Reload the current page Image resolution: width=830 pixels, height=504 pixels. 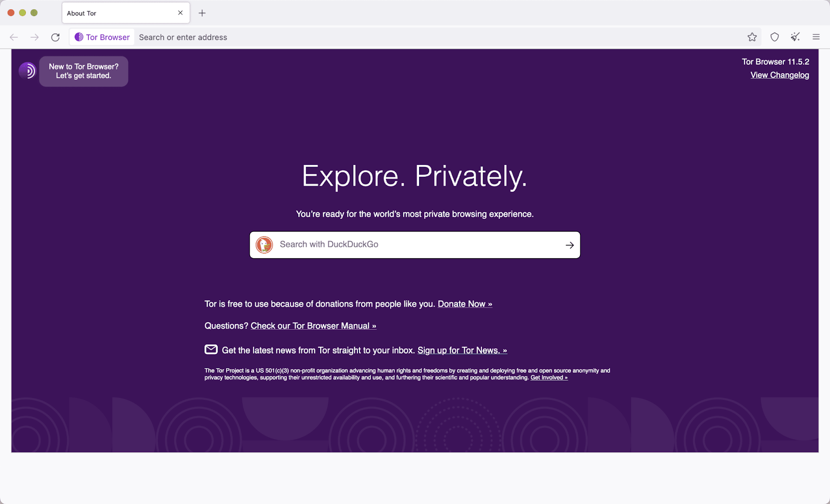pyautogui.click(x=56, y=37)
